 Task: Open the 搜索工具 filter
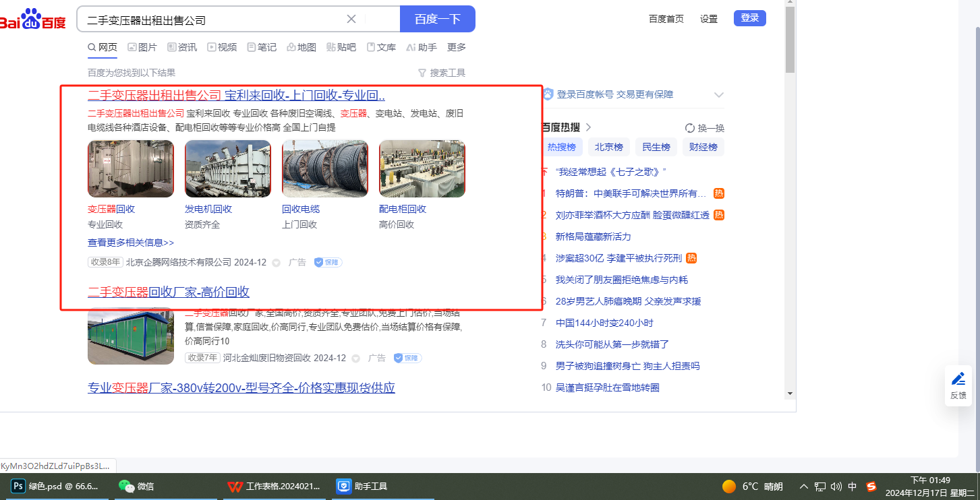click(442, 73)
